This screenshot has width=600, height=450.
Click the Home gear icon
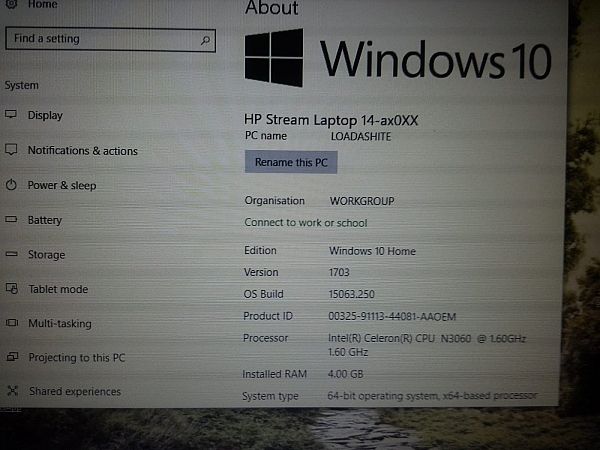(11, 3)
